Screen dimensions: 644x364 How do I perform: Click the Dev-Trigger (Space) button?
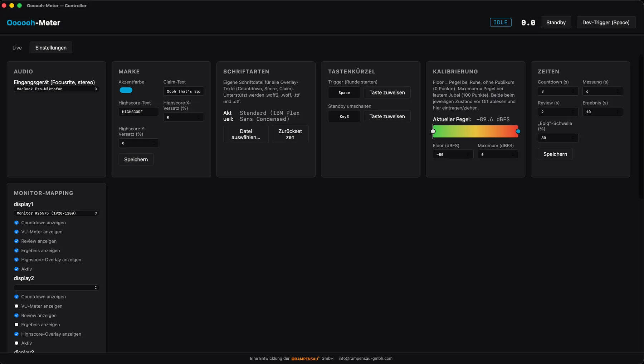[x=606, y=22]
